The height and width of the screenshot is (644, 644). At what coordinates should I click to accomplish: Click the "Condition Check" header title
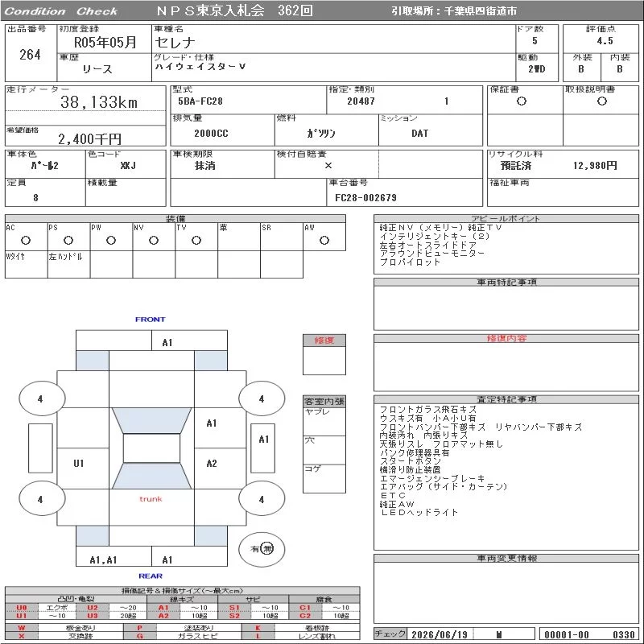pyautogui.click(x=61, y=11)
